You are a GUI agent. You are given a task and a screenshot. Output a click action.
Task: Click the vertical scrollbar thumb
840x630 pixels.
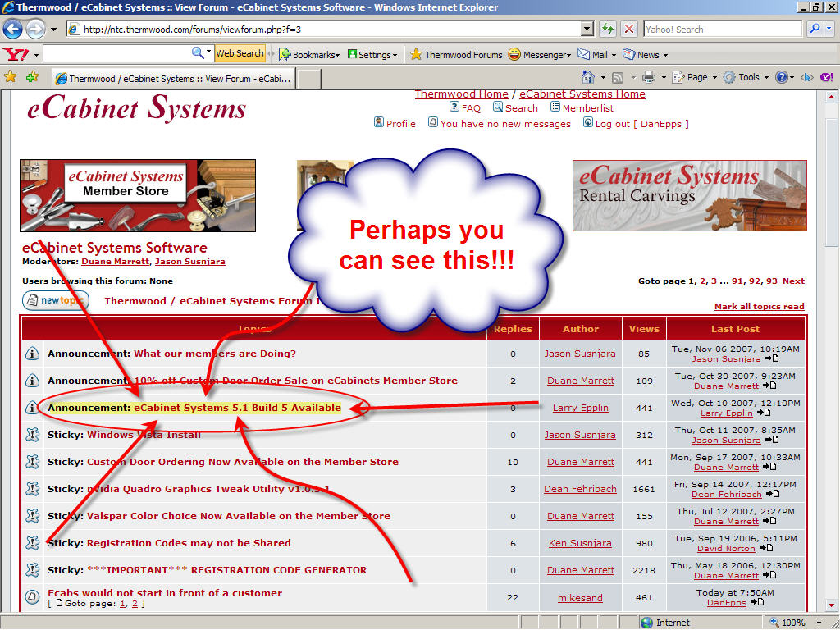click(x=831, y=181)
